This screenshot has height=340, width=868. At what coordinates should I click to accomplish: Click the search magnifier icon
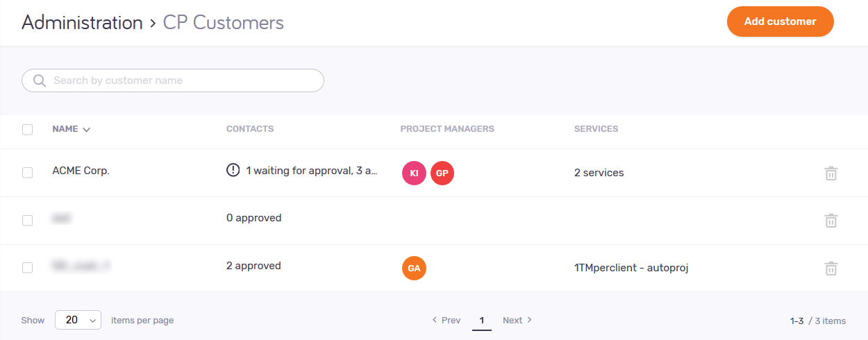[x=39, y=80]
